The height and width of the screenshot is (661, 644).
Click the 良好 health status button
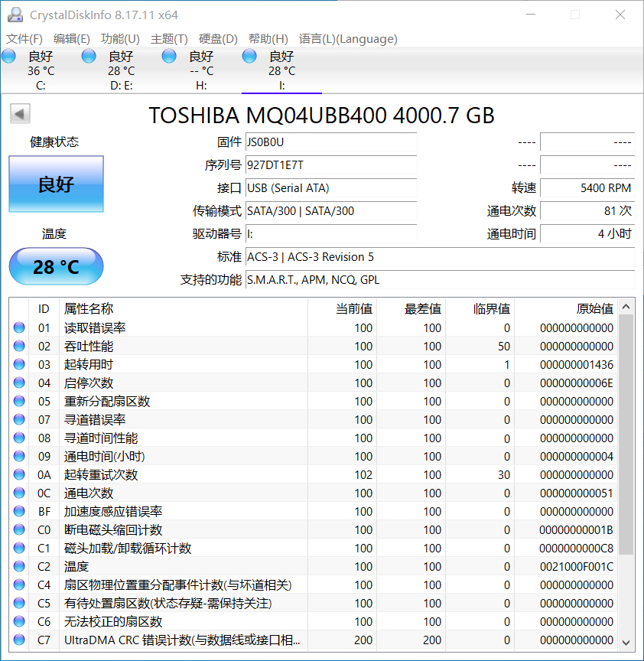55,184
